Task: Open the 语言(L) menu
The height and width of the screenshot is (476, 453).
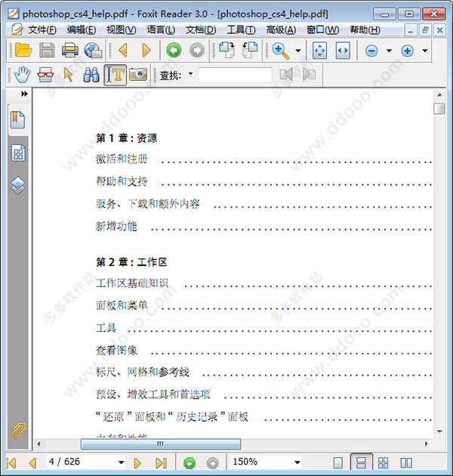Action: pos(161,29)
